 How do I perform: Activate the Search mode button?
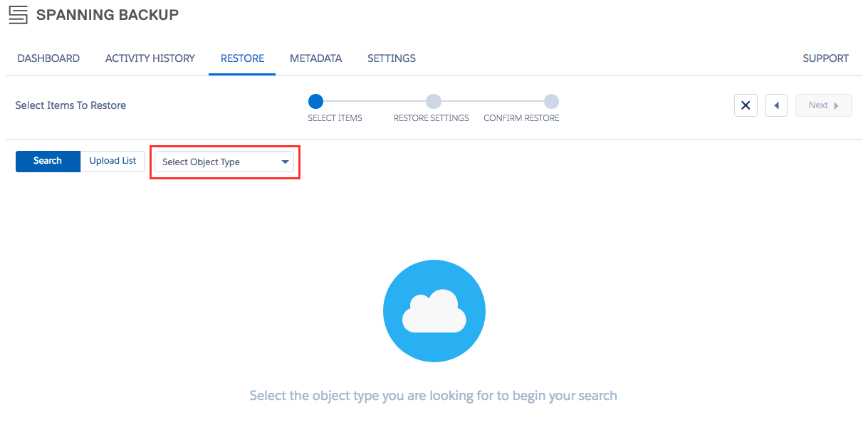coord(48,161)
